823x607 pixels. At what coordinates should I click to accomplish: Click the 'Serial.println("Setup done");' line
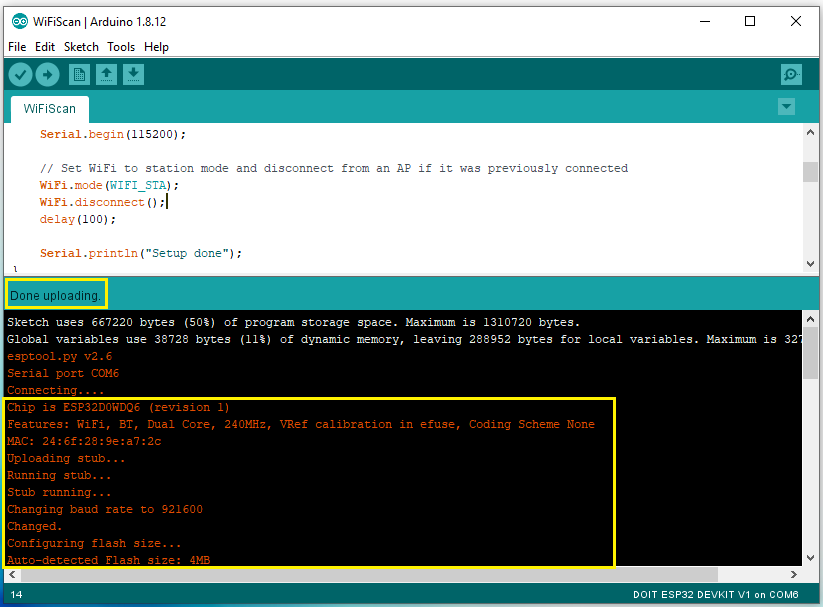coord(141,253)
